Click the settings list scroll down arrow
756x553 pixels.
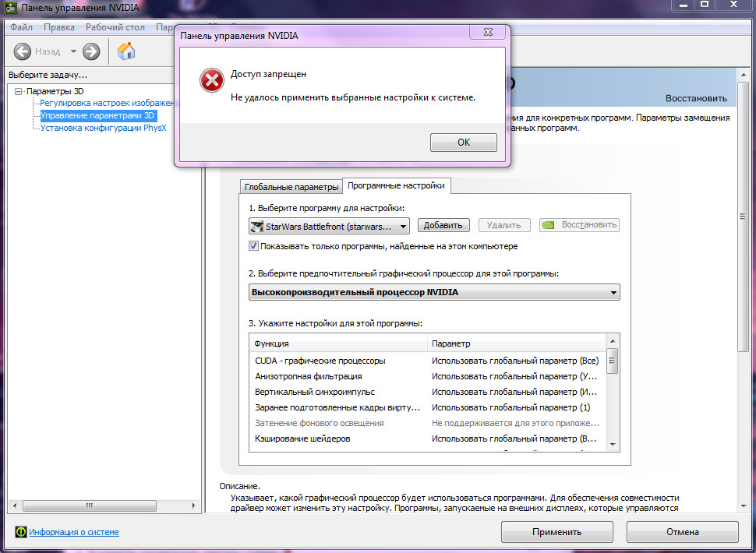tap(613, 445)
